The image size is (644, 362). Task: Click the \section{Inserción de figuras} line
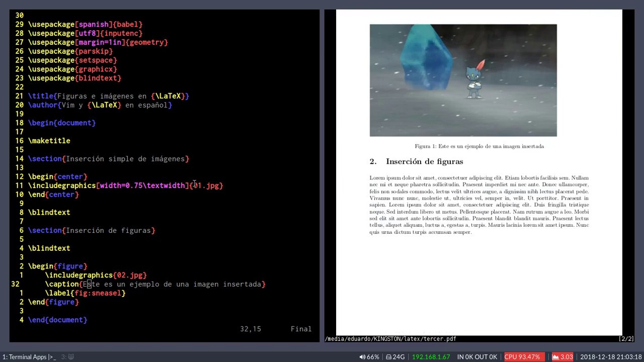[x=92, y=230]
